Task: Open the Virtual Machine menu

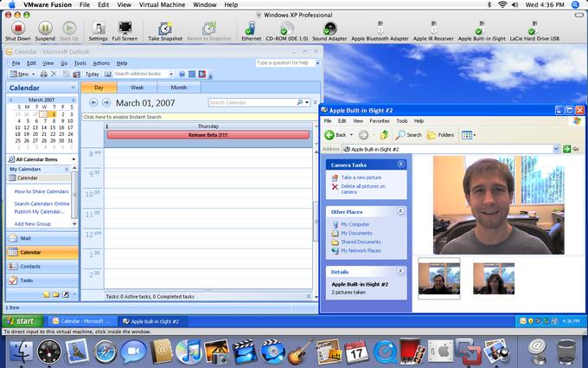Action: (x=162, y=5)
